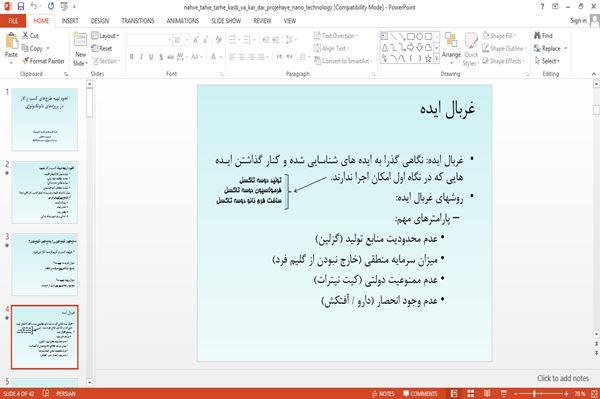Switch to Slide Sorter view
This screenshot has height=399, width=600.
[471, 393]
